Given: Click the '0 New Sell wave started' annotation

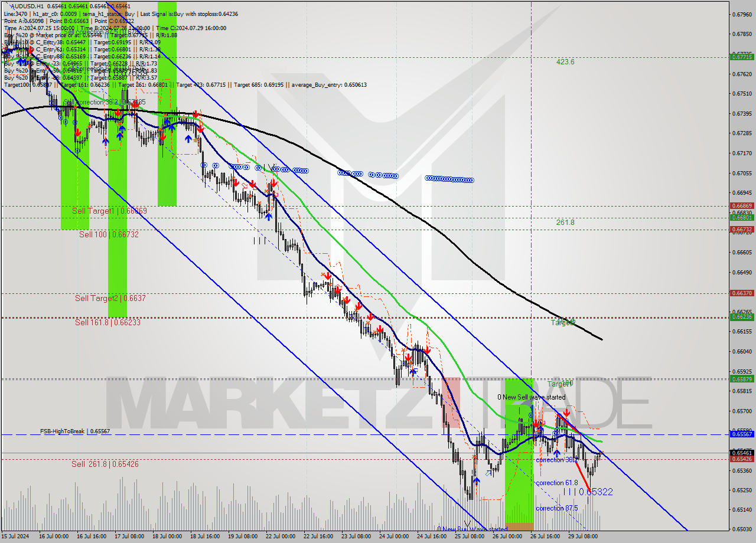Looking at the screenshot, I should pyautogui.click(x=531, y=397).
